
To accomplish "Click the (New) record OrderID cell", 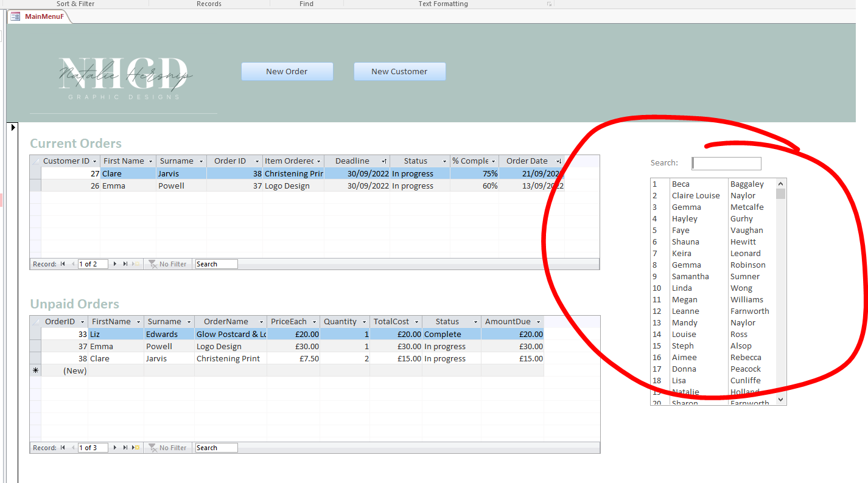I will 65,370.
